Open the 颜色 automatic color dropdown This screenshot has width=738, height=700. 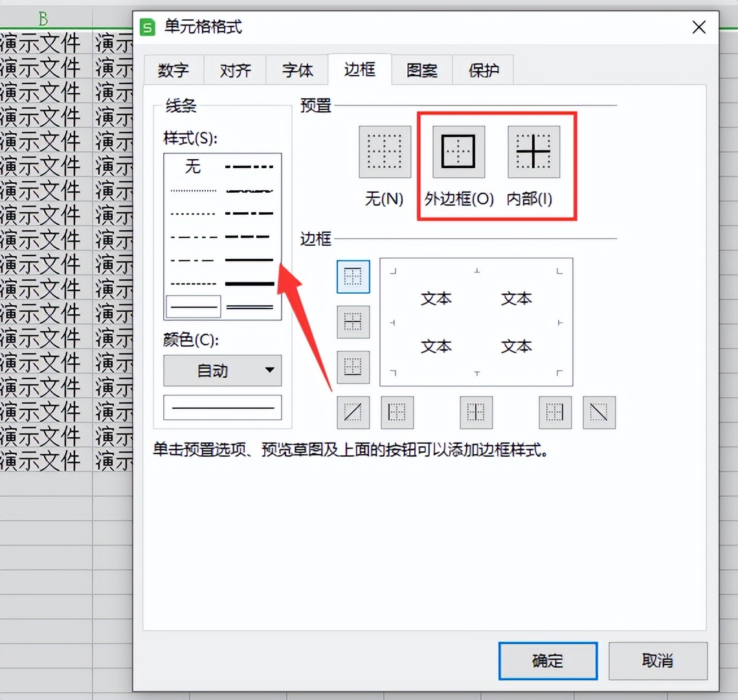coord(223,371)
